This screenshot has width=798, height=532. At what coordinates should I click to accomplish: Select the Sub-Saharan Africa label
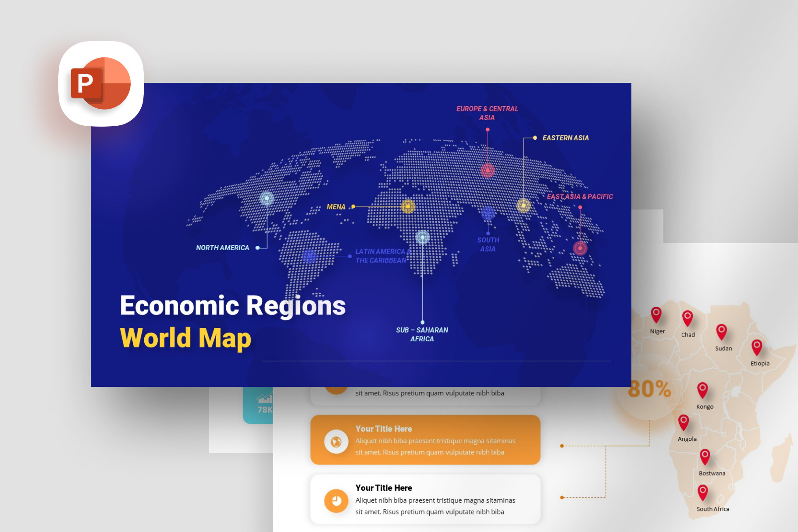click(422, 334)
